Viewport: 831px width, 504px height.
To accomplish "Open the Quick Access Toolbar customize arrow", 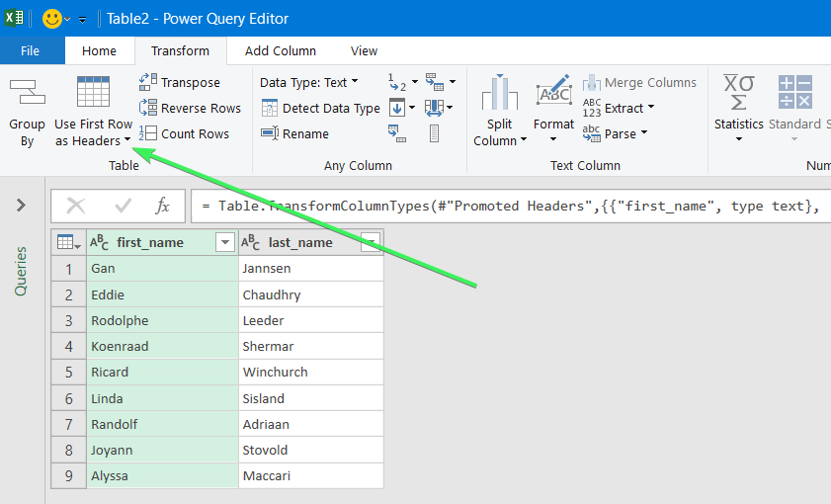I will [x=83, y=20].
